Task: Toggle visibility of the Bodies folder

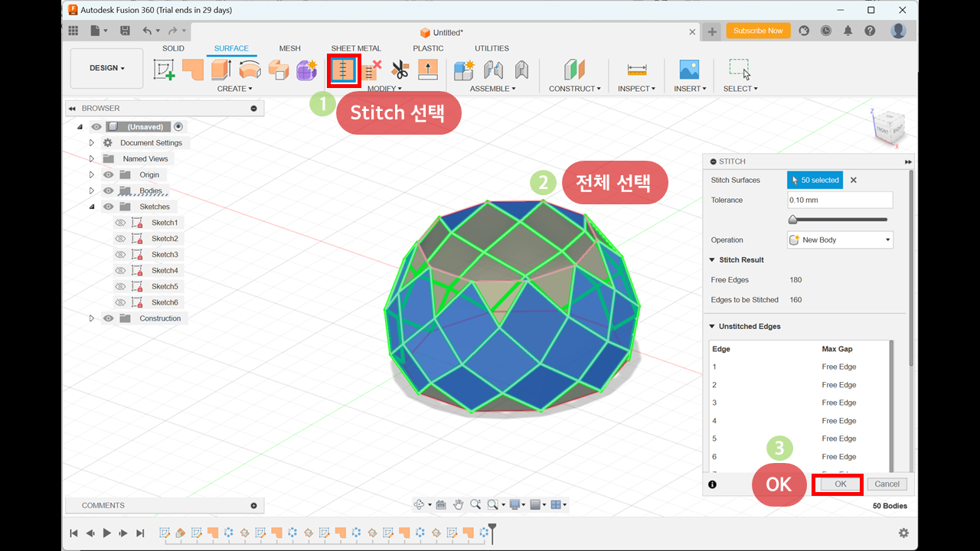Action: [109, 191]
